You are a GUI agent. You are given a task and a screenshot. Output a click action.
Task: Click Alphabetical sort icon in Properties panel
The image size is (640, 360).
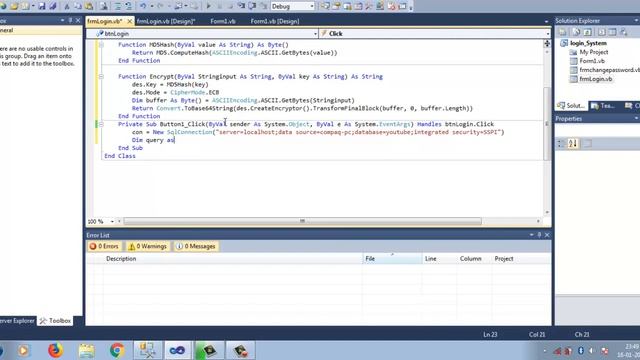click(573, 143)
